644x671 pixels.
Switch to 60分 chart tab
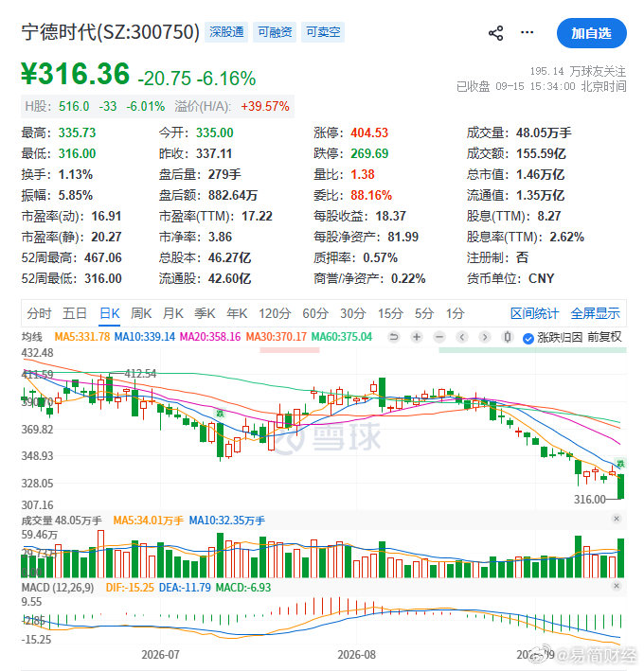(315, 313)
